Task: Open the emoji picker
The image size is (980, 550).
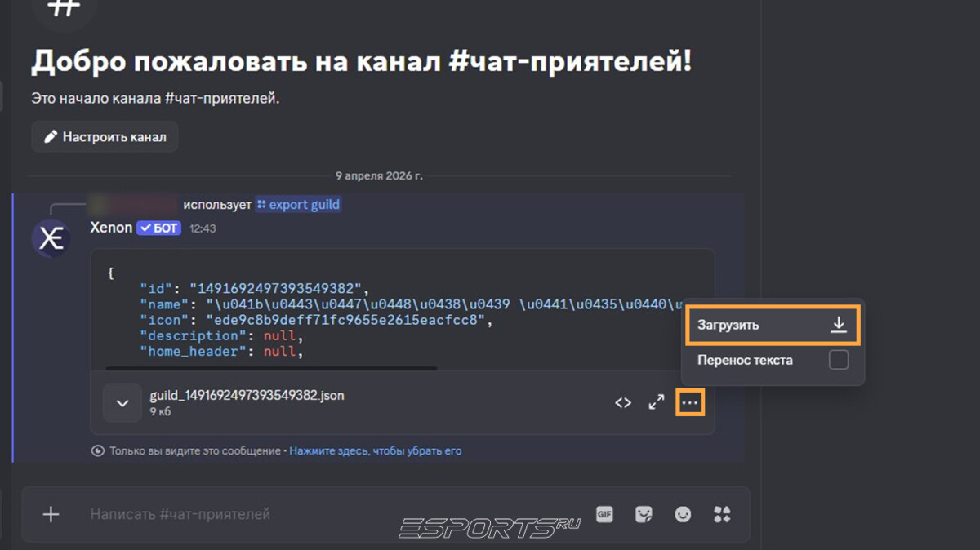Action: point(683,515)
